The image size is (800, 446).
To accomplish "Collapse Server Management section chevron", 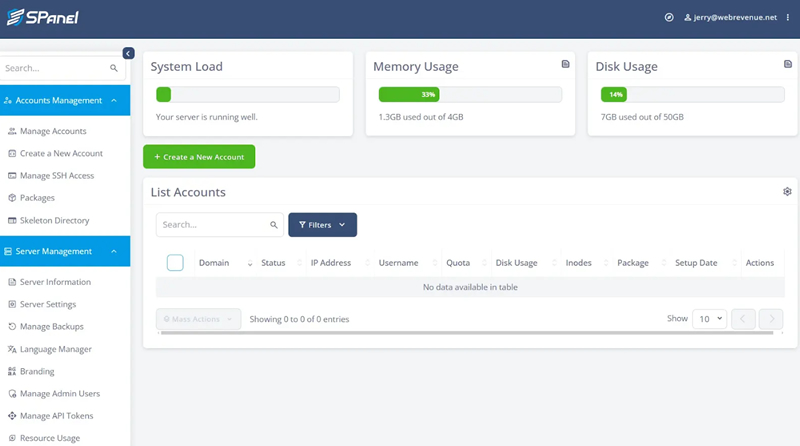I will [114, 251].
